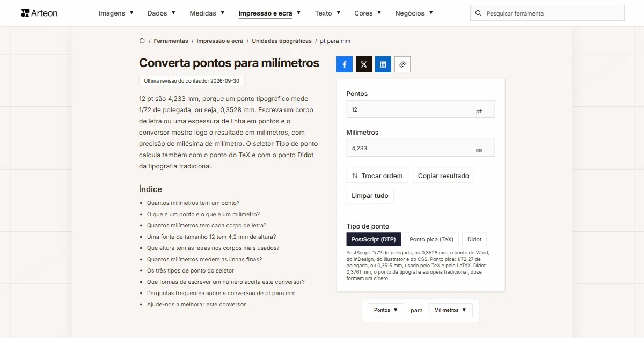The height and width of the screenshot is (338, 644).
Task: Share page on X
Action: pyautogui.click(x=364, y=64)
